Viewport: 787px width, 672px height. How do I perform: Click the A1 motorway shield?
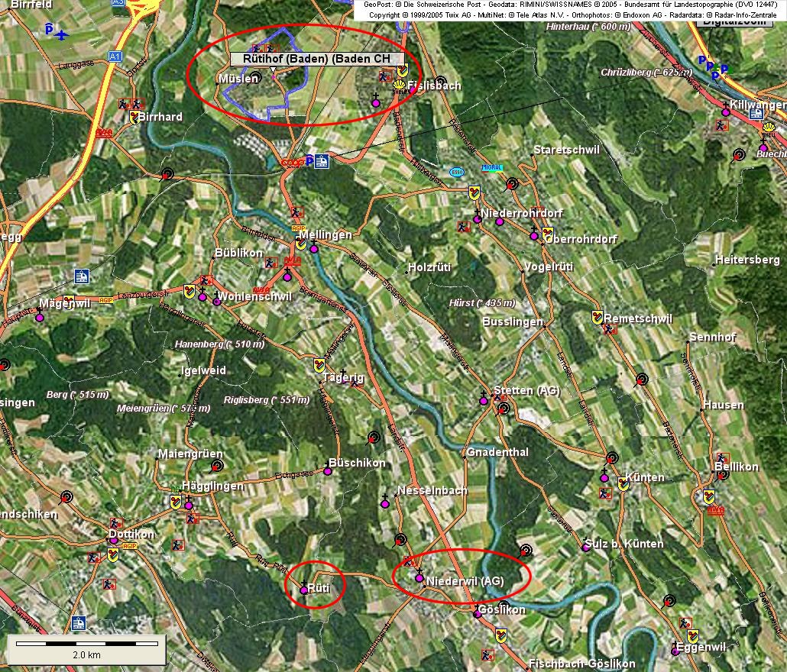tap(115, 56)
